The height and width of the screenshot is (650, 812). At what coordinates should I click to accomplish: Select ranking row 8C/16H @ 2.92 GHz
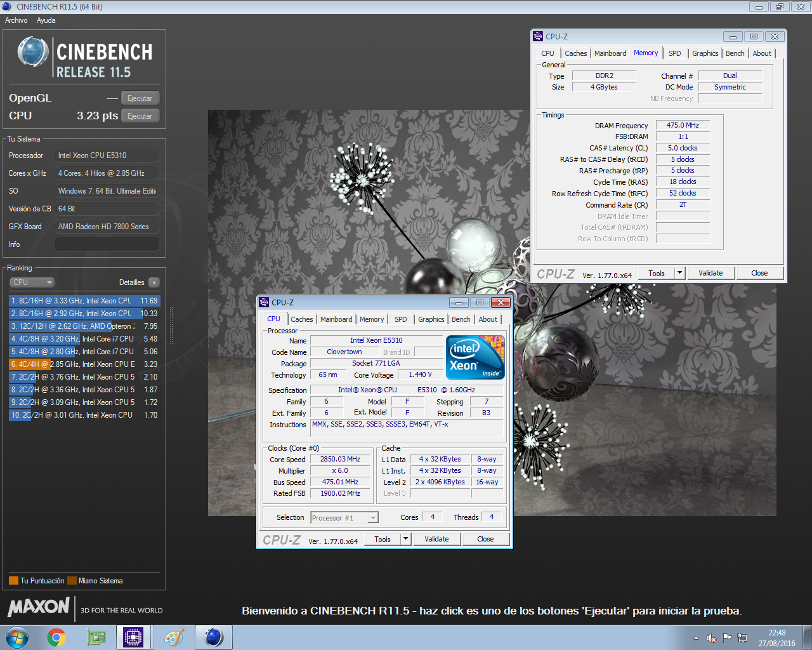point(84,314)
